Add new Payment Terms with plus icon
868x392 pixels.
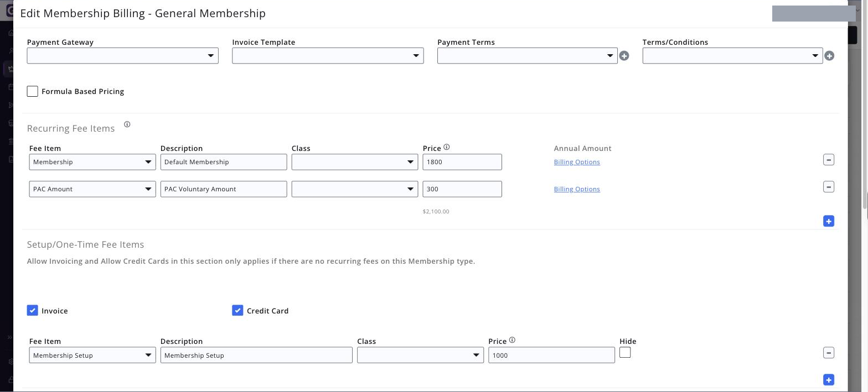pos(624,56)
